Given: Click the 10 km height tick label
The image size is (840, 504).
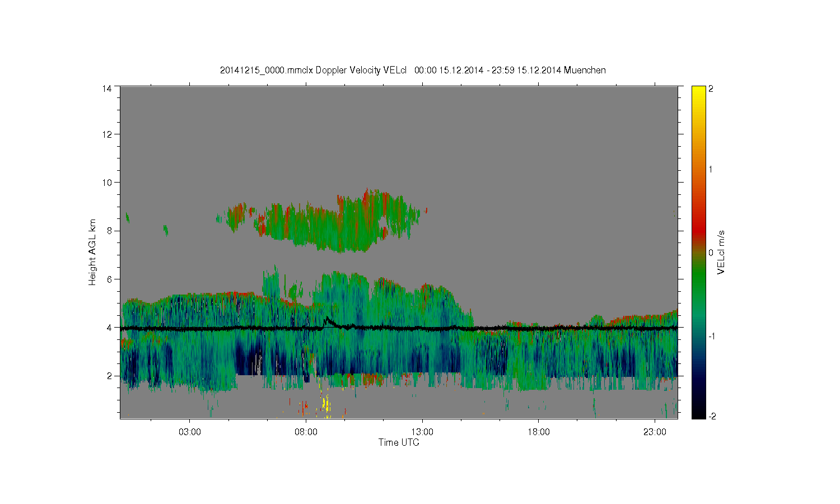Looking at the screenshot, I should click(x=107, y=182).
